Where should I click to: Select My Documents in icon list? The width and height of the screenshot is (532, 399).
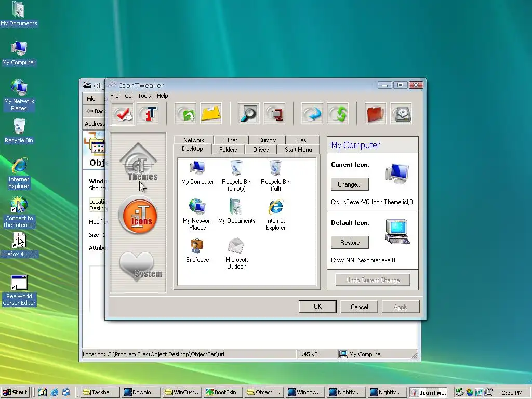(x=236, y=211)
